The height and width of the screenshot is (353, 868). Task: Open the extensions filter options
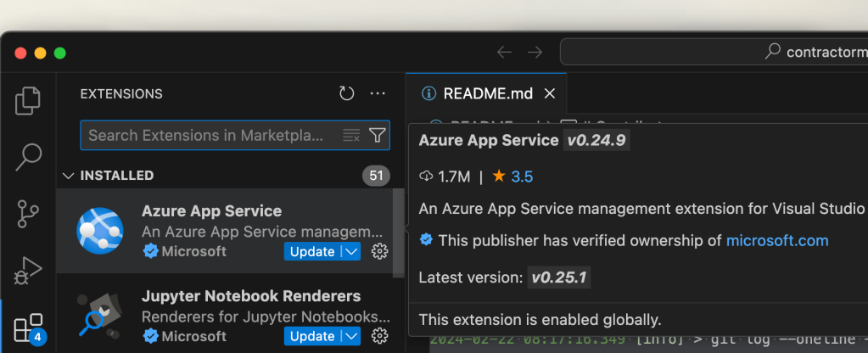(377, 135)
